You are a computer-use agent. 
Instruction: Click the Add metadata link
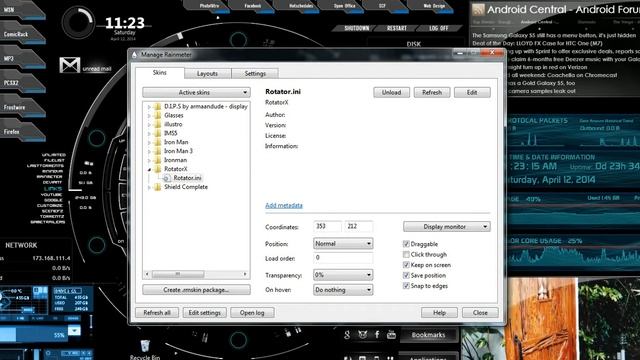284,205
